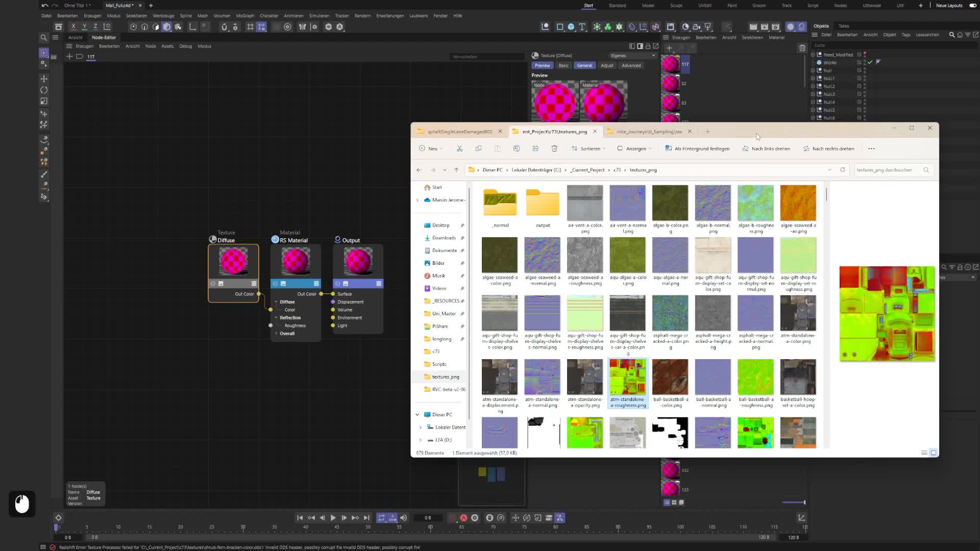Viewport: 980px width, 551px height.
Task: Select the Rotate tool in the left toolbar
Action: pos(44,90)
